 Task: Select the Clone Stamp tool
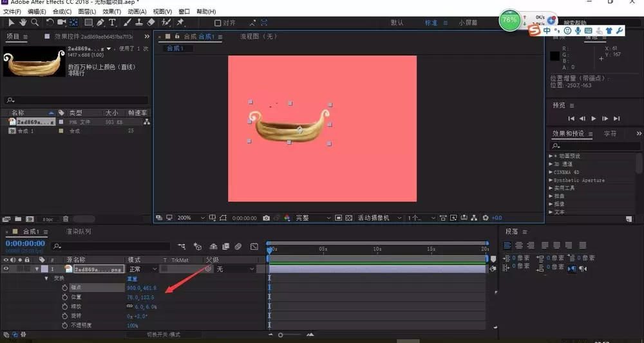[x=139, y=23]
